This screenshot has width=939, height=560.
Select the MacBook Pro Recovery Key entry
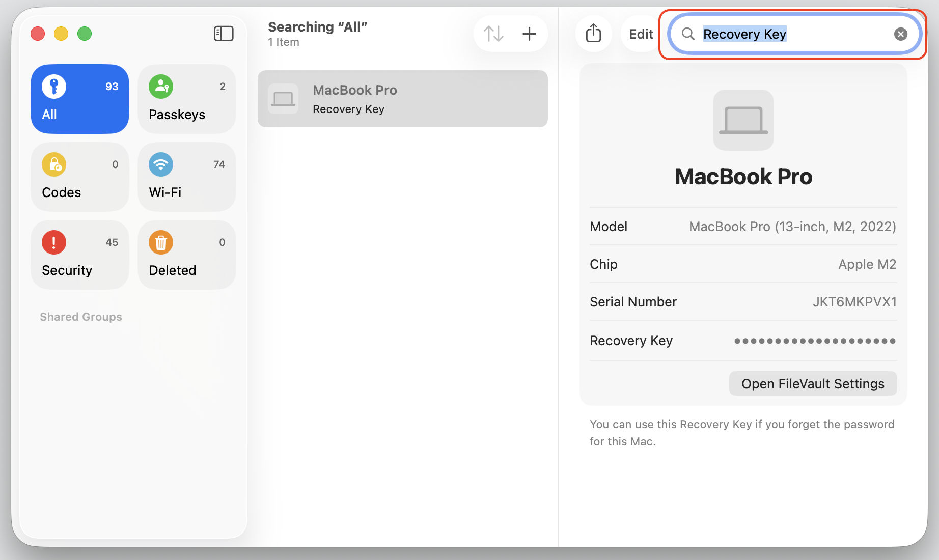tap(403, 99)
